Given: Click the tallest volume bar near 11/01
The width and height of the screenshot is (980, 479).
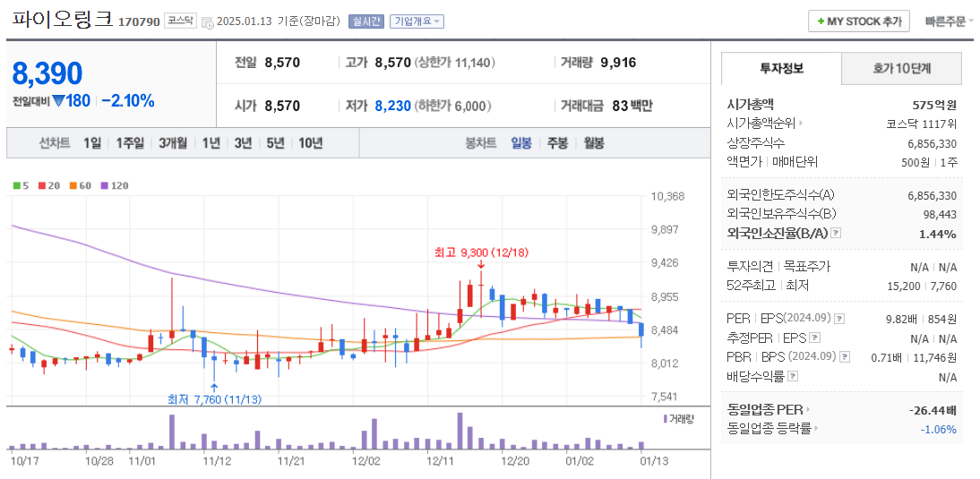Looking at the screenshot, I should 172,432.
